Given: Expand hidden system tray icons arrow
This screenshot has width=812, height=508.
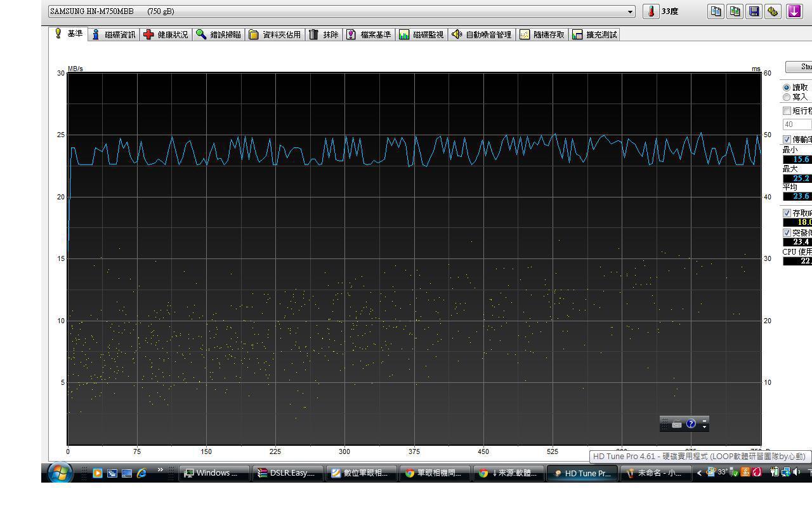Looking at the screenshot, I should (699, 473).
